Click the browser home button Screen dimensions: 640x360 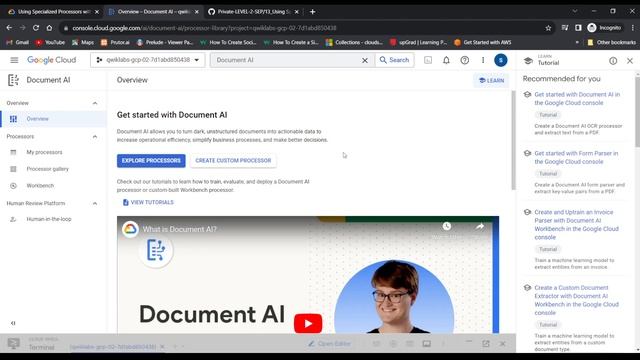tap(49, 28)
